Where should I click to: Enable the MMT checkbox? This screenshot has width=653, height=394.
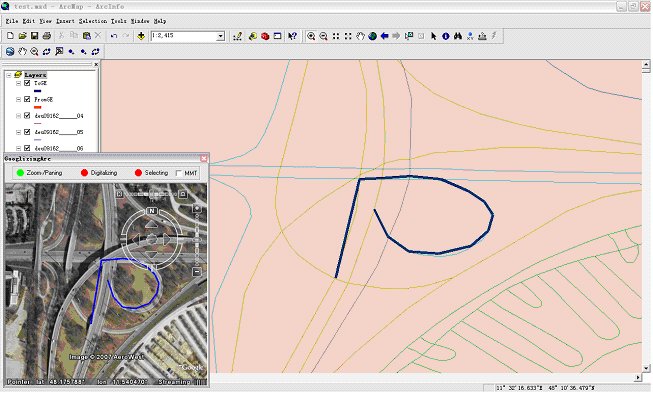179,173
